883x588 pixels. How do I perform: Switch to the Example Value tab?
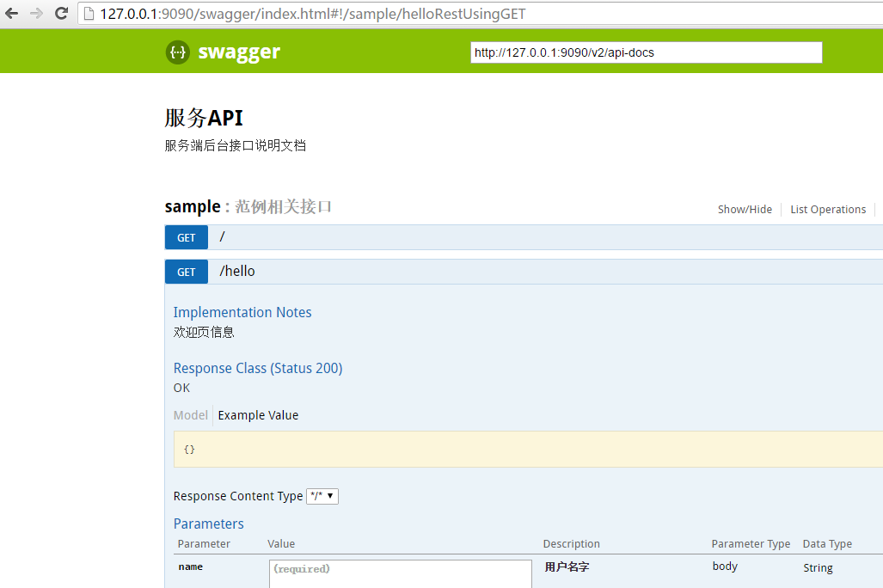[x=258, y=415]
